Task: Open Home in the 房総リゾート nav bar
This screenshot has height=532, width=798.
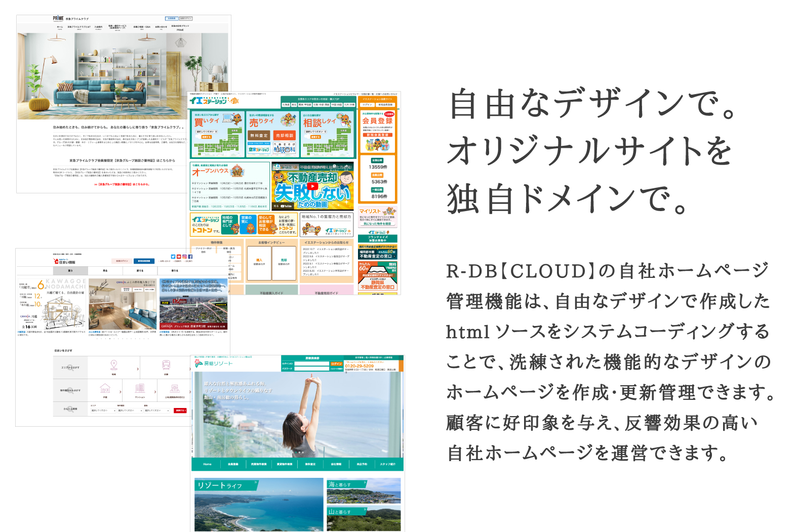Action: point(207,464)
